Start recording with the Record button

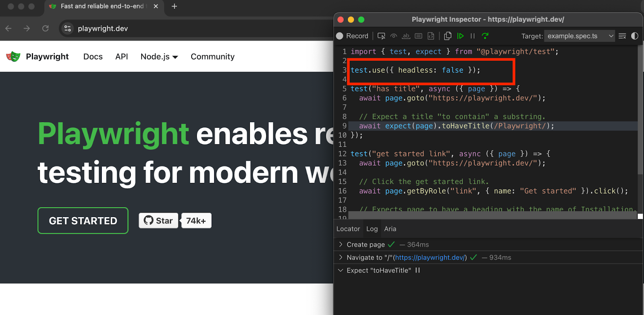point(352,36)
